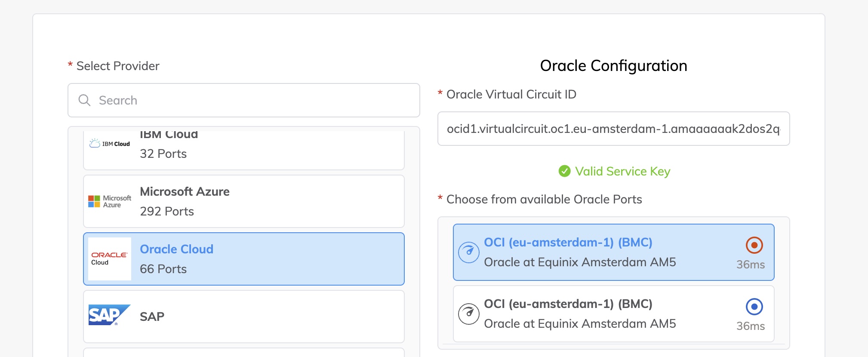Click the search magnifier icon
Image resolution: width=868 pixels, height=357 pixels.
(x=84, y=100)
